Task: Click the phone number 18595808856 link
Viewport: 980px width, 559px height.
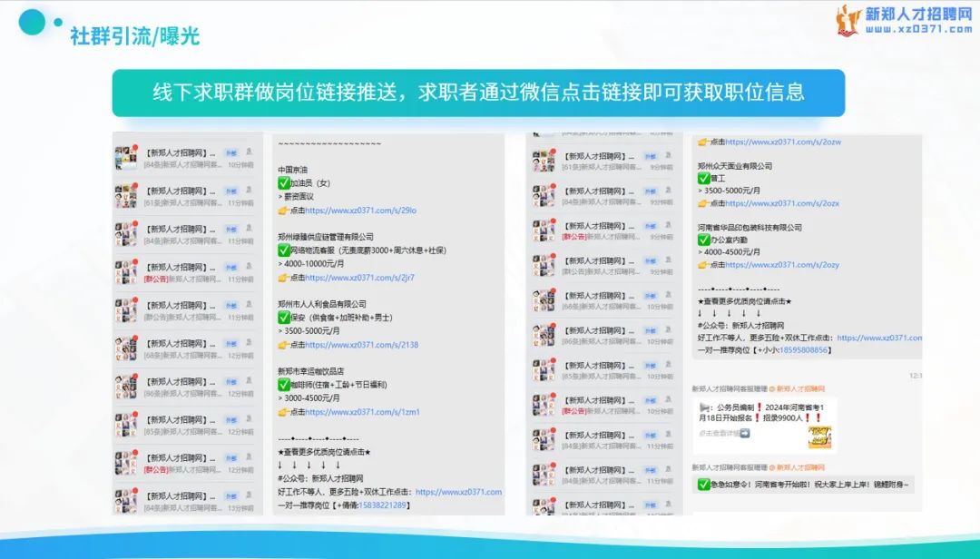Action: click(803, 350)
